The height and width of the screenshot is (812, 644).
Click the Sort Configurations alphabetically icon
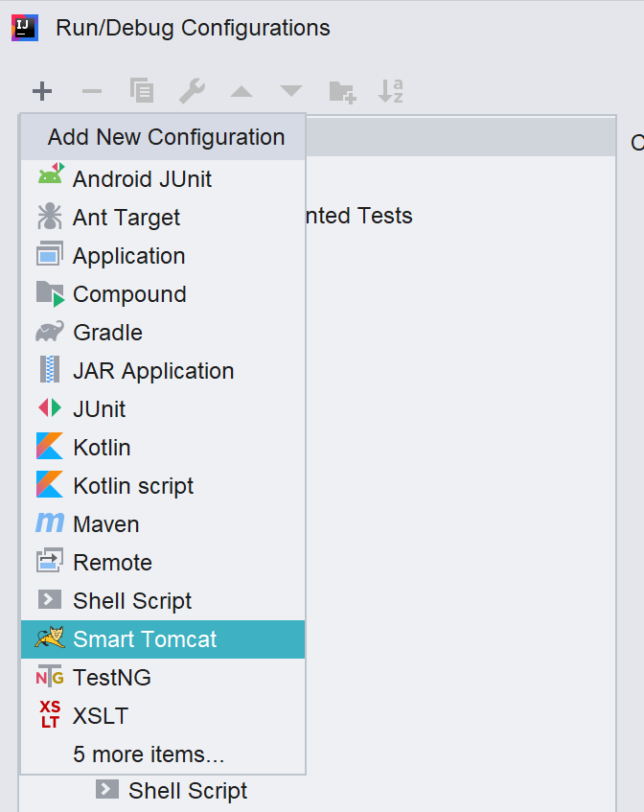390,91
